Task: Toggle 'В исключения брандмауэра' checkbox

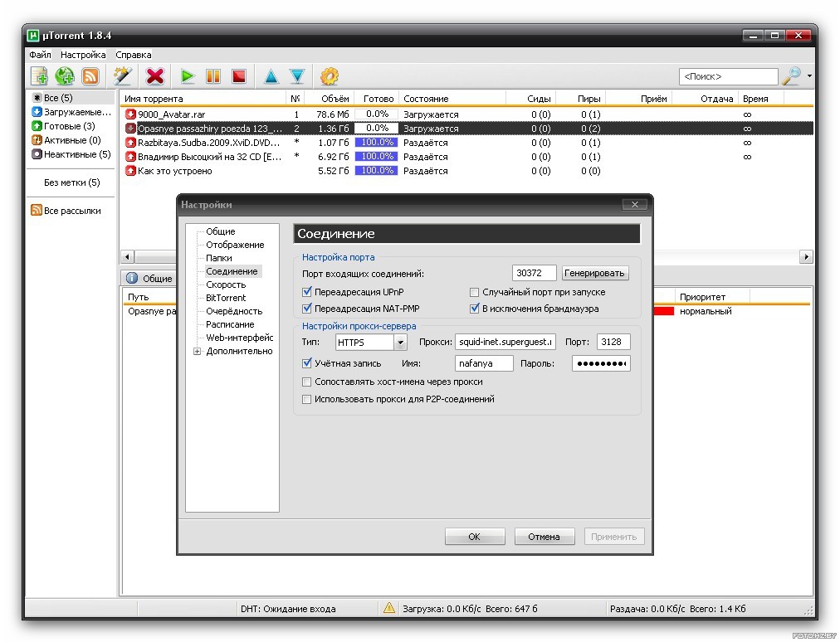Action: 474,309
